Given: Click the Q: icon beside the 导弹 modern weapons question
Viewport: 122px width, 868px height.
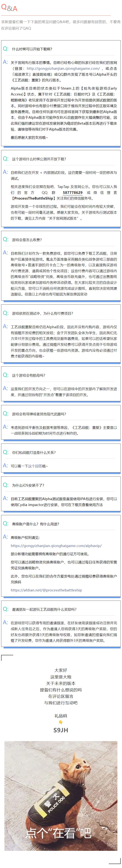Looking at the screenshot, I should pos(5,413).
